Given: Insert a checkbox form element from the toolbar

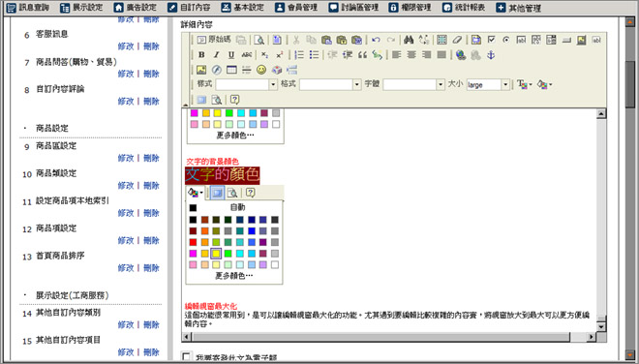Looking at the screenshot, I should tap(491, 40).
